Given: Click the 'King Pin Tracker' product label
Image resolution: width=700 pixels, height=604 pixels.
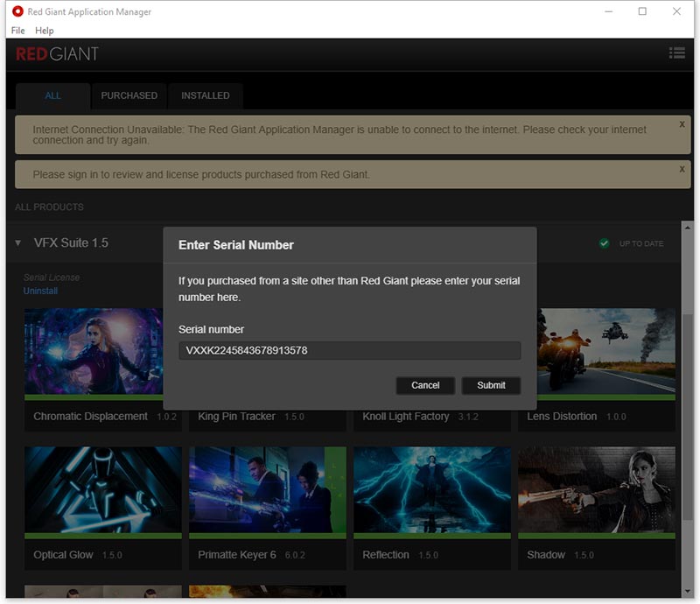Looking at the screenshot, I should point(236,417).
